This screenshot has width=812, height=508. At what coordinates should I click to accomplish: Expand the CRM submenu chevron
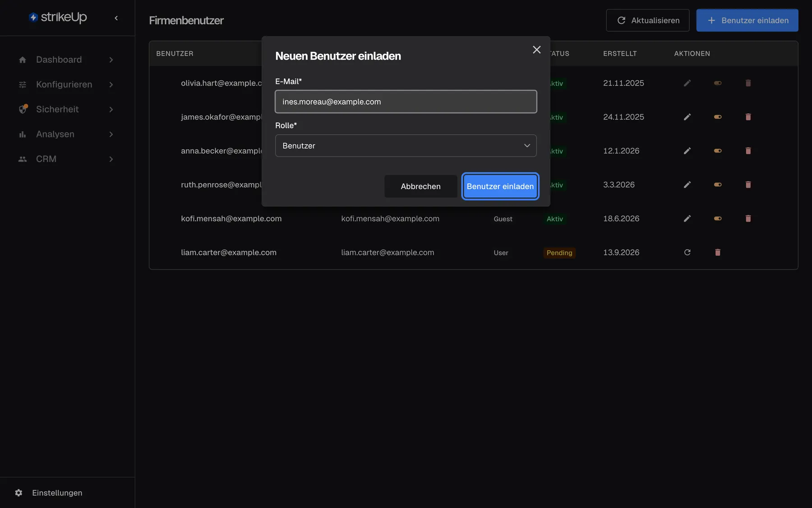coord(111,159)
